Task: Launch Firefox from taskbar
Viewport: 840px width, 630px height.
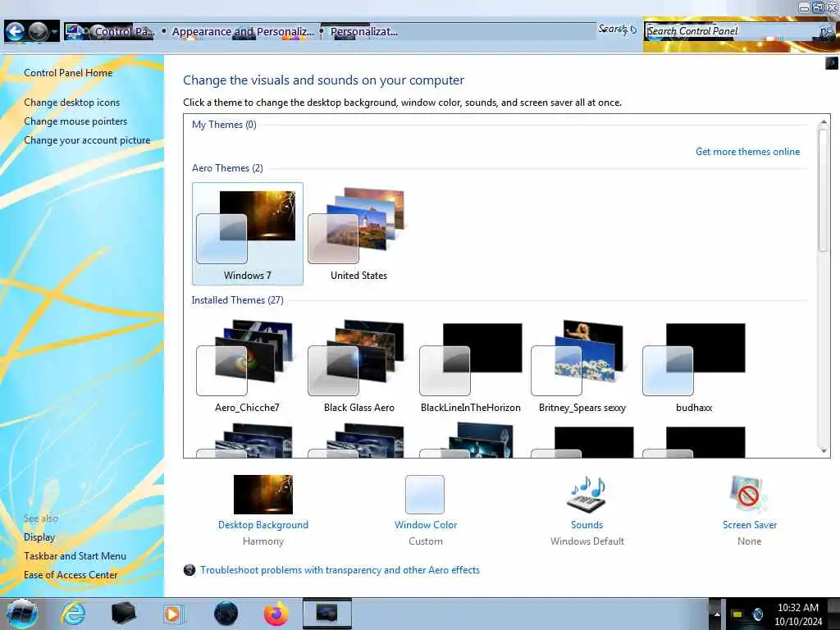Action: pyautogui.click(x=276, y=614)
